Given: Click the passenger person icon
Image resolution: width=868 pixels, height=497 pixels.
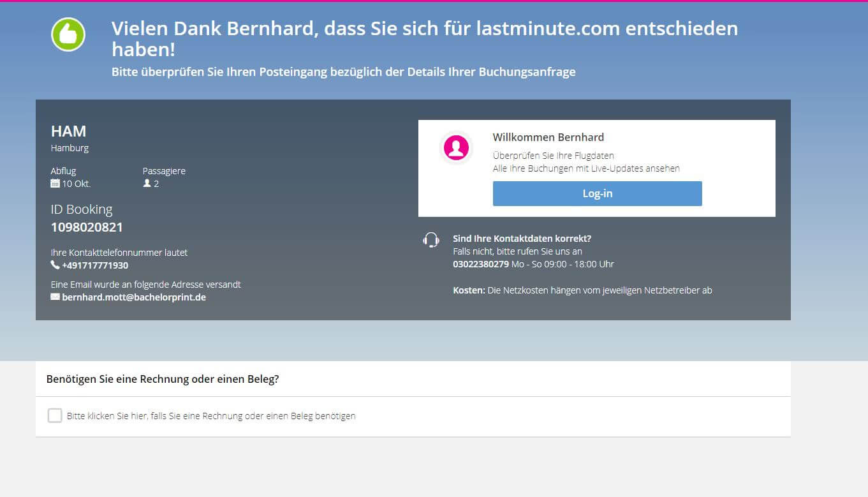Looking at the screenshot, I should click(147, 184).
